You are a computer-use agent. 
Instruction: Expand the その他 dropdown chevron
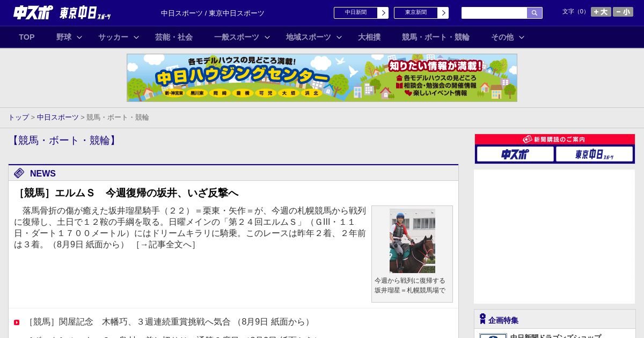click(x=522, y=38)
